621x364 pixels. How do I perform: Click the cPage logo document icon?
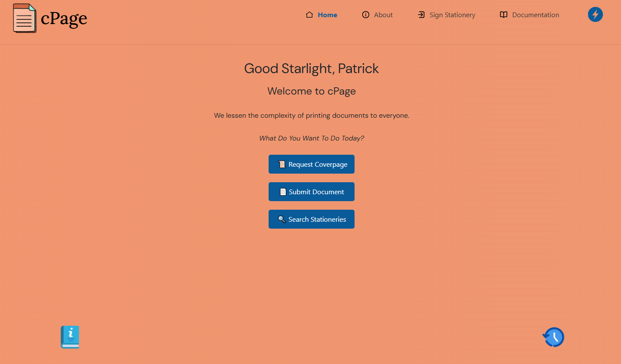[24, 18]
